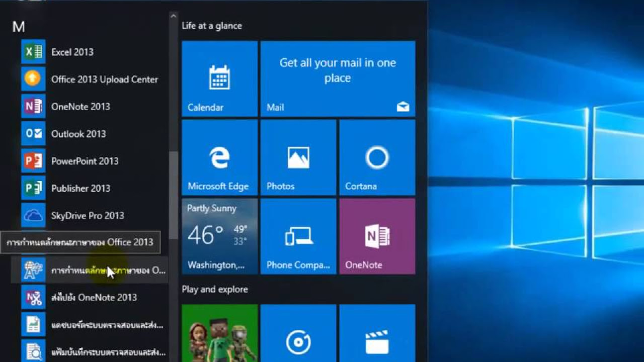Screen dimensions: 644x362
Task: Open the green Xbox avatars tile
Action: [219, 333]
